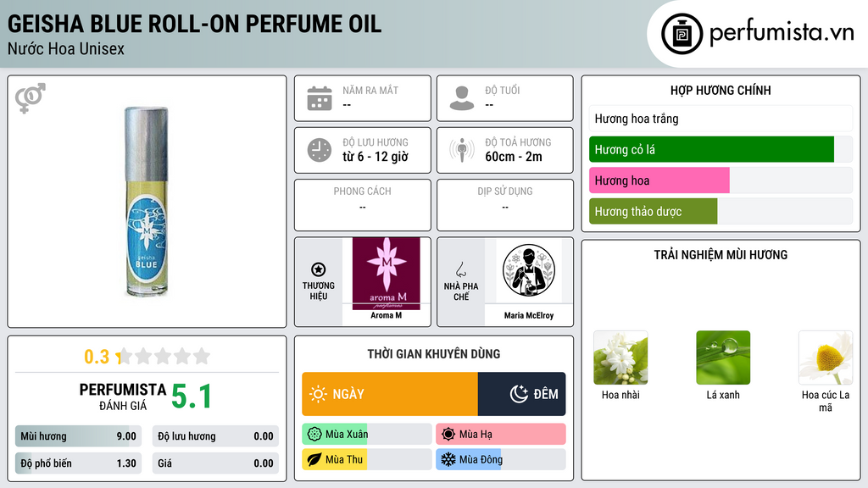Click the Phong cách card
Viewport: 868px width, 488px height.
click(363, 205)
